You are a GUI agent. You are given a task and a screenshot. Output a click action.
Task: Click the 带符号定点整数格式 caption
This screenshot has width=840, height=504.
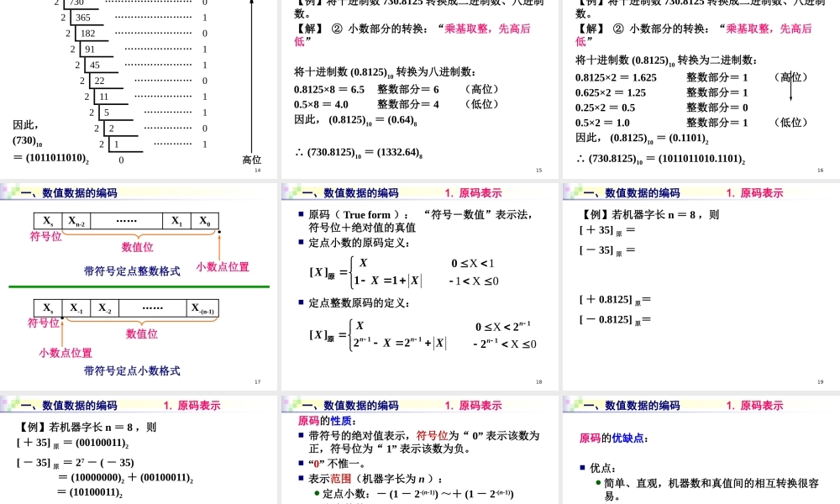tap(132, 270)
